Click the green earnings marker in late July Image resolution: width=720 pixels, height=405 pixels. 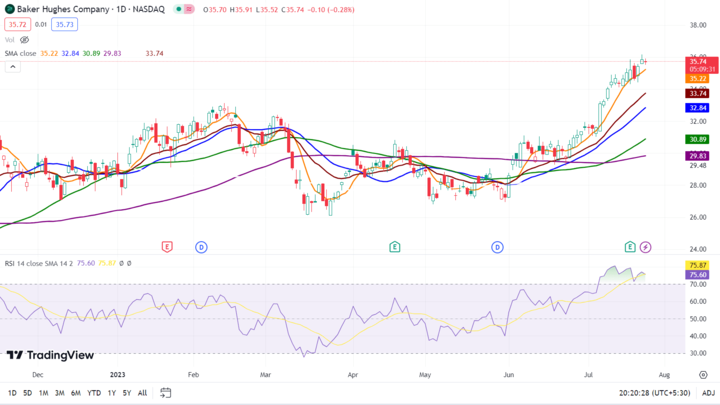coord(630,247)
